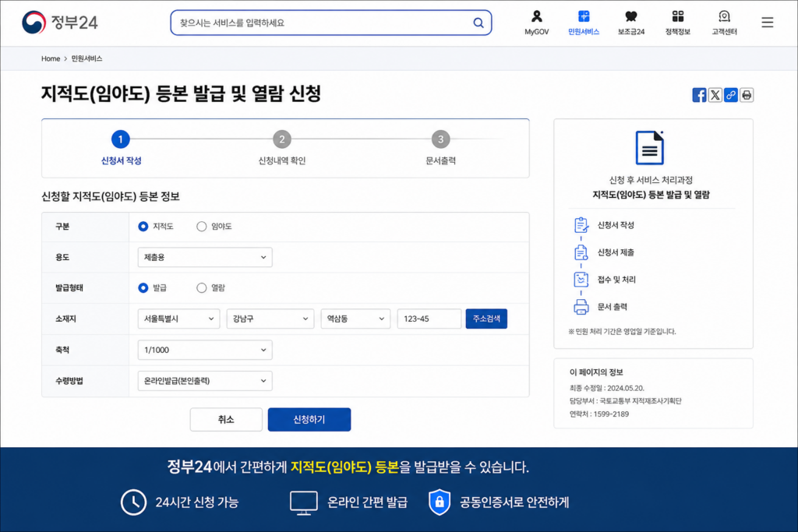Open 강남구 district dropdown
Image resolution: width=798 pixels, height=532 pixels.
(270, 319)
